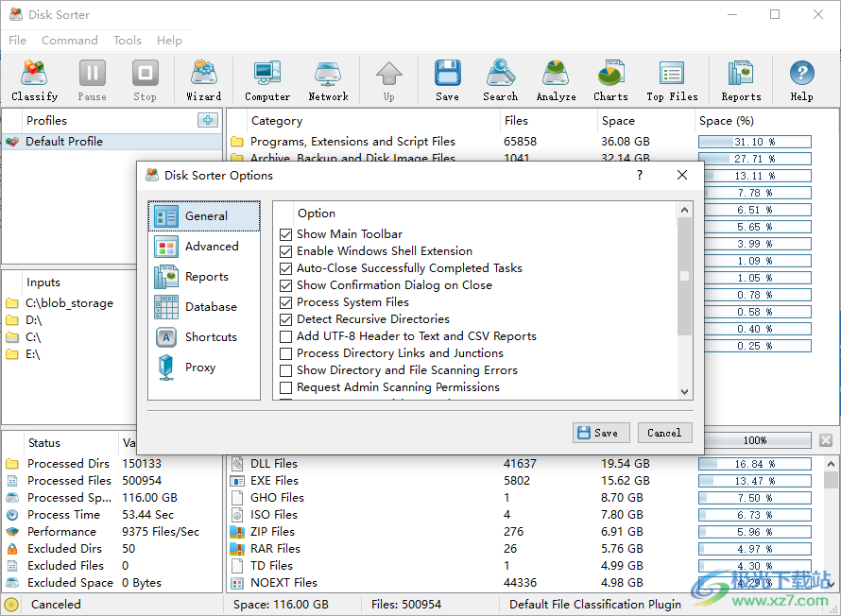
Task: Save the options dialog settings
Action: click(x=601, y=433)
